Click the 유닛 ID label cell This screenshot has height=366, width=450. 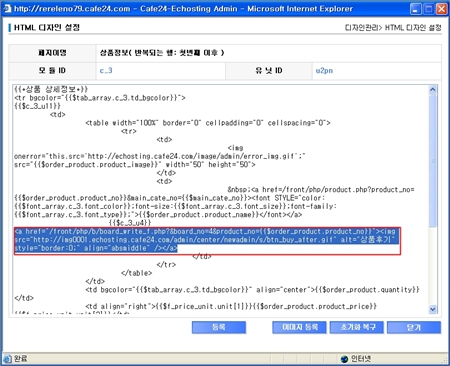tap(269, 71)
